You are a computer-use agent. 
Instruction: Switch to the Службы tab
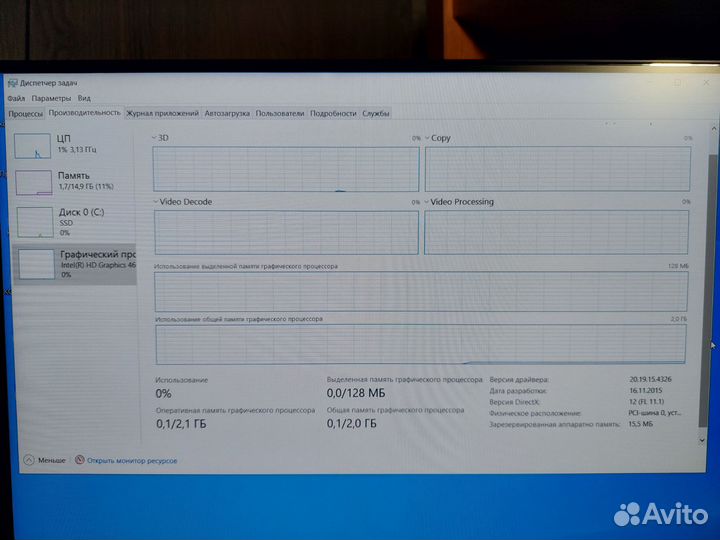coord(376,114)
